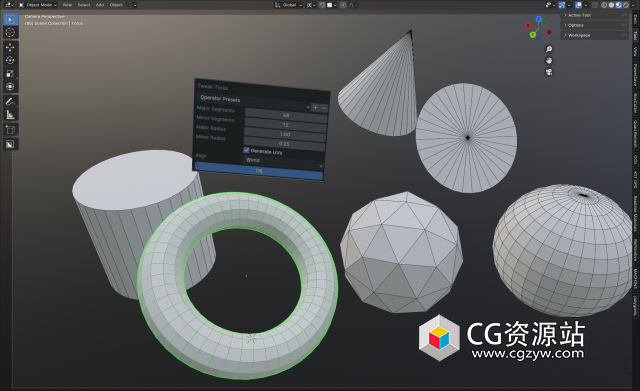Switch to rendered viewport shading
The width and height of the screenshot is (640, 391).
pos(626,5)
